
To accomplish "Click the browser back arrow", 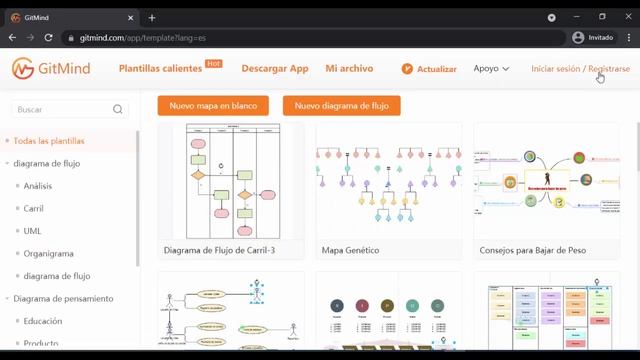I will tap(12, 38).
